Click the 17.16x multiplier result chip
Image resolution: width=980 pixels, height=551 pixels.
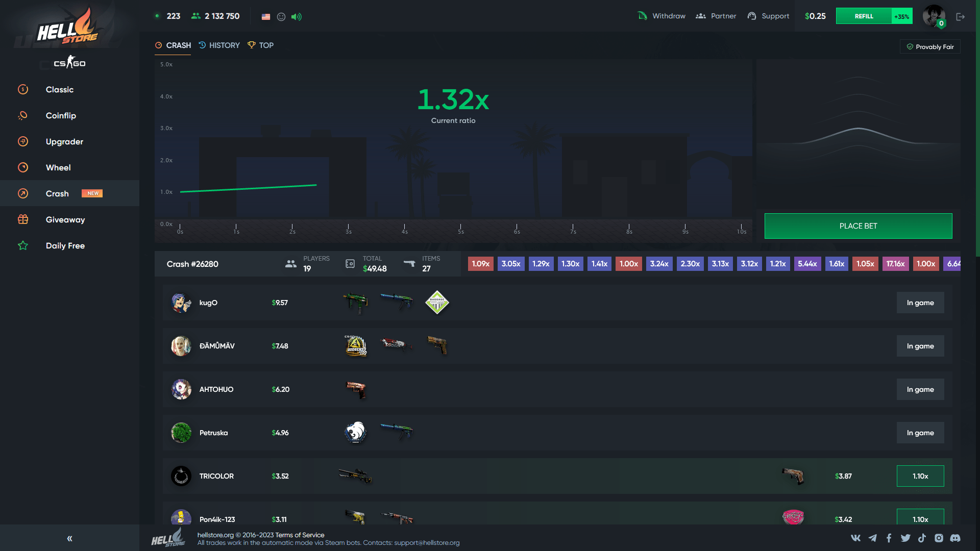tap(895, 264)
